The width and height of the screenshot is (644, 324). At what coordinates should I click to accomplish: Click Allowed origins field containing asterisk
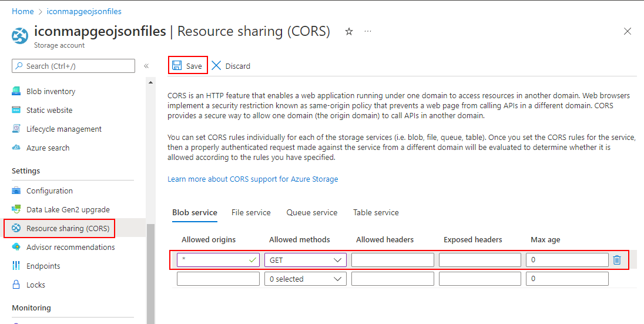pyautogui.click(x=218, y=260)
